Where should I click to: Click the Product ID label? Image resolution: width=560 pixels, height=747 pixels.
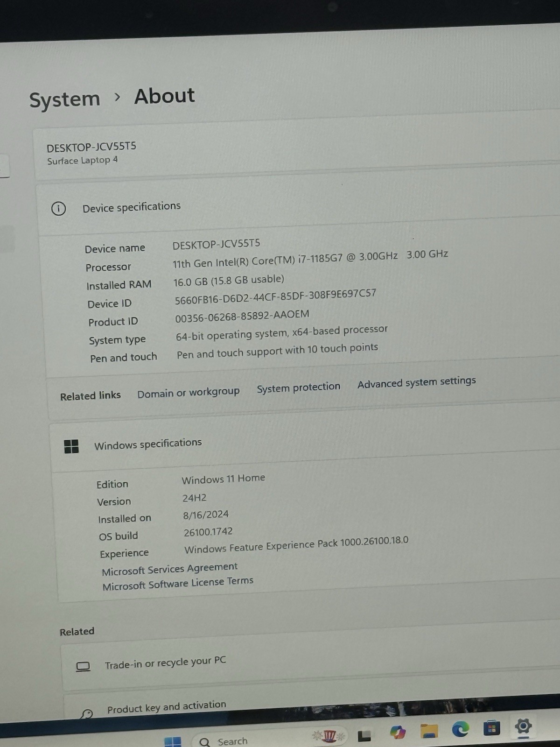click(113, 322)
